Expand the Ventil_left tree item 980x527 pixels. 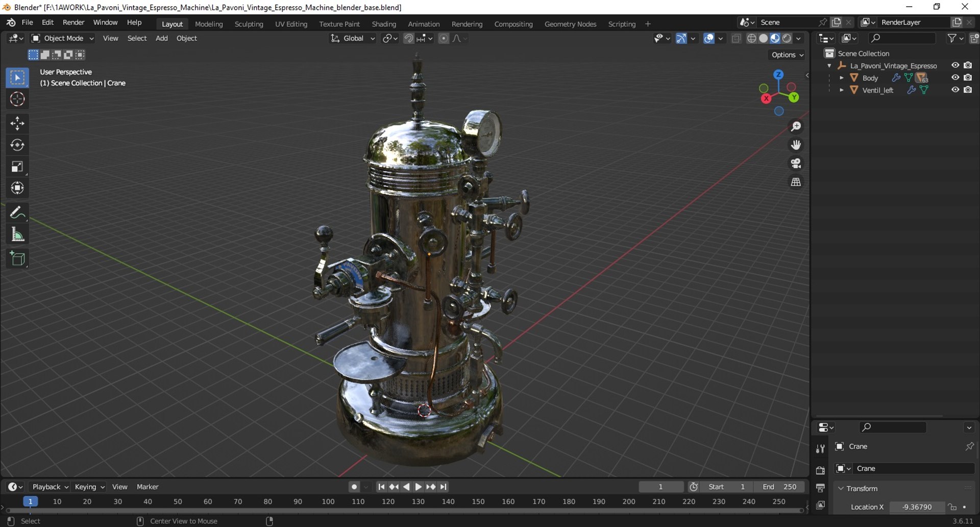click(x=842, y=90)
